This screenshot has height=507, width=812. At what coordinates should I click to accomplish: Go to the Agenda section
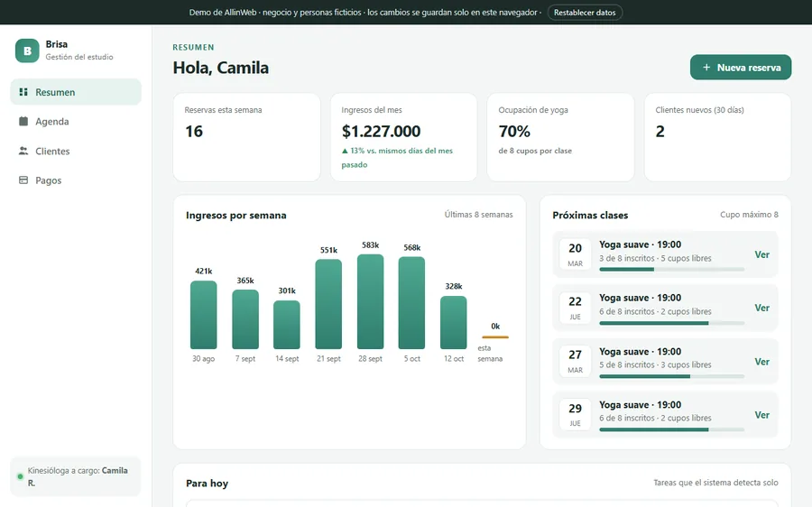76,121
